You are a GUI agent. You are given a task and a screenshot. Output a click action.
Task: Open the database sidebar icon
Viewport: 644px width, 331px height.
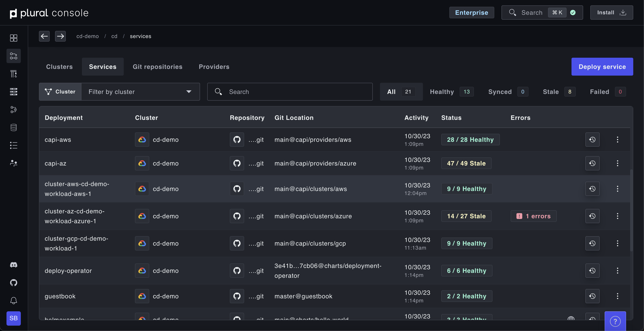(x=13, y=127)
